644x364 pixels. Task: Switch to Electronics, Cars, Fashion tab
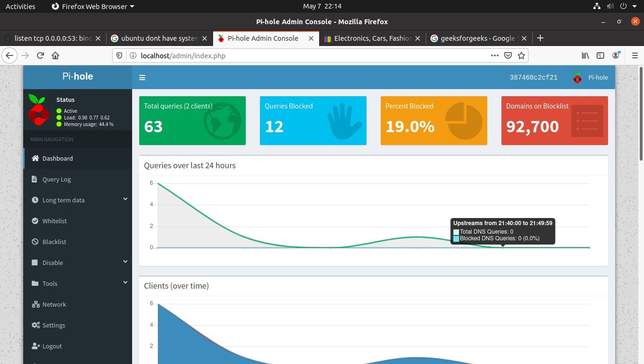click(x=372, y=38)
